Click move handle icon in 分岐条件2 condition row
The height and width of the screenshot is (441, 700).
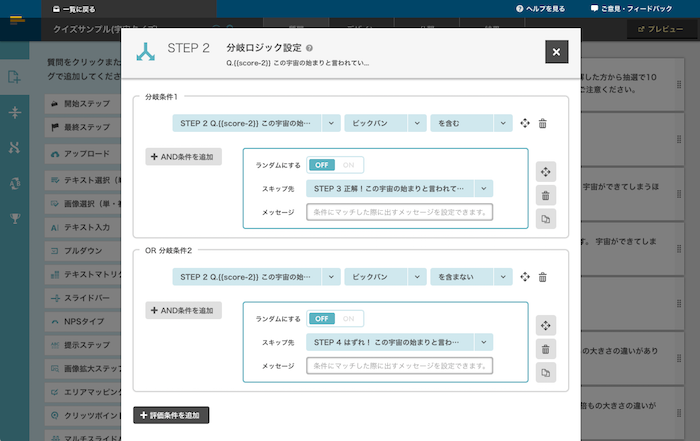(x=525, y=277)
